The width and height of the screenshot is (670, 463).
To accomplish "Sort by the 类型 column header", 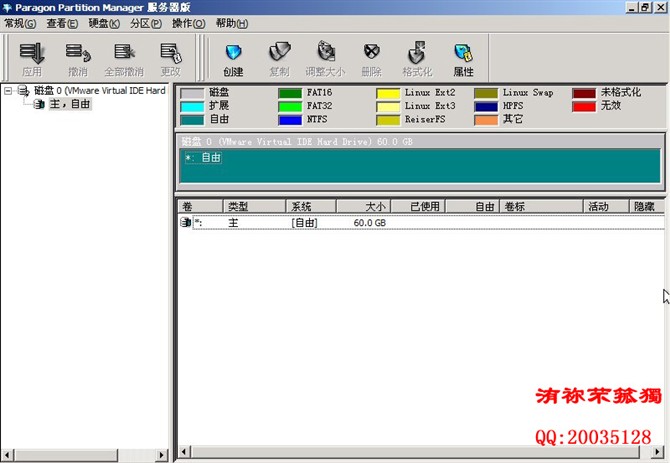I will click(254, 207).
